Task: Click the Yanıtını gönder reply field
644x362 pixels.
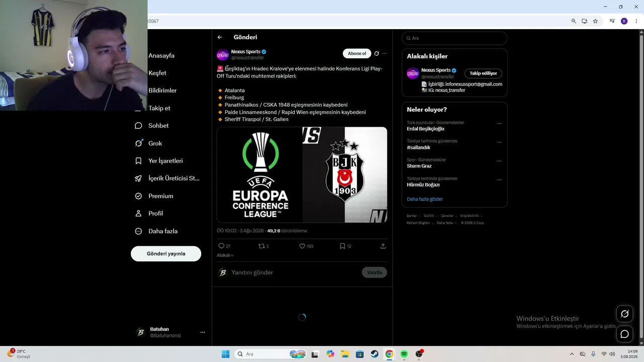Action: 295,273
